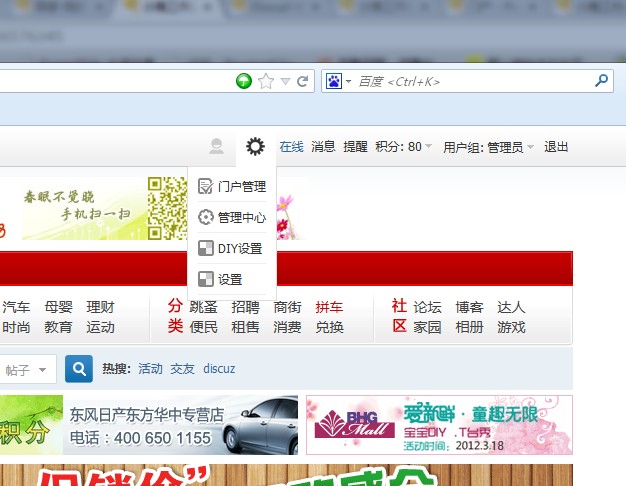626x486 pixels.
Task: Expand the 积分: 80 dropdown
Action: [x=403, y=147]
